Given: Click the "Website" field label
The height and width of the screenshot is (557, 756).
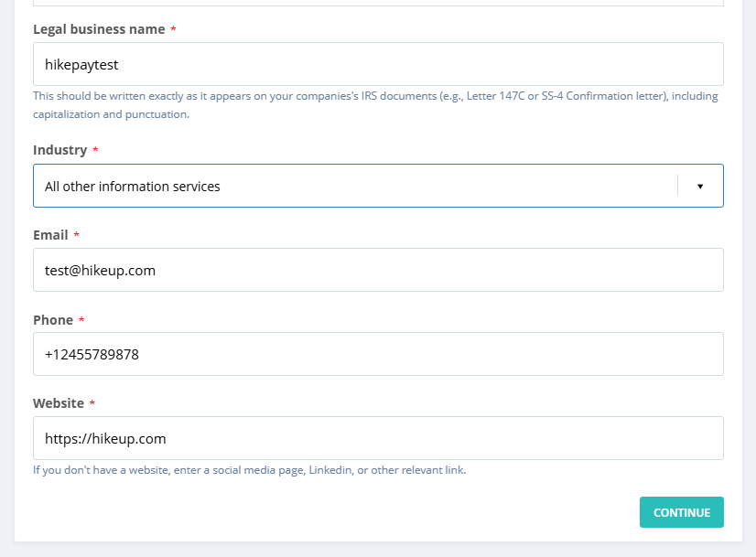Looking at the screenshot, I should pyautogui.click(x=59, y=403).
